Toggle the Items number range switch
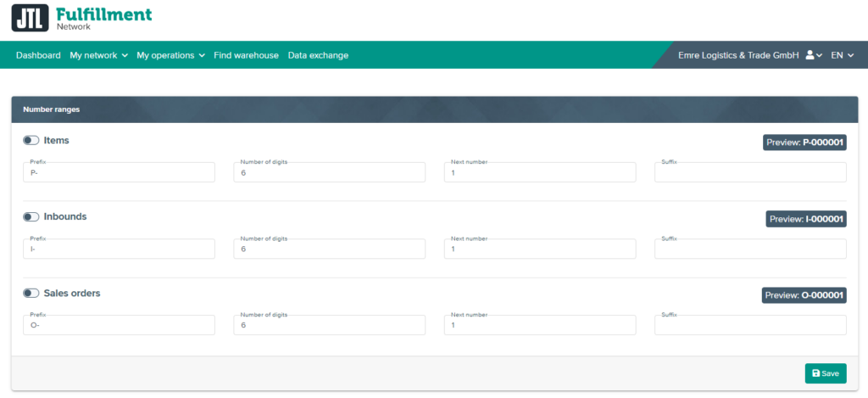 (31, 141)
